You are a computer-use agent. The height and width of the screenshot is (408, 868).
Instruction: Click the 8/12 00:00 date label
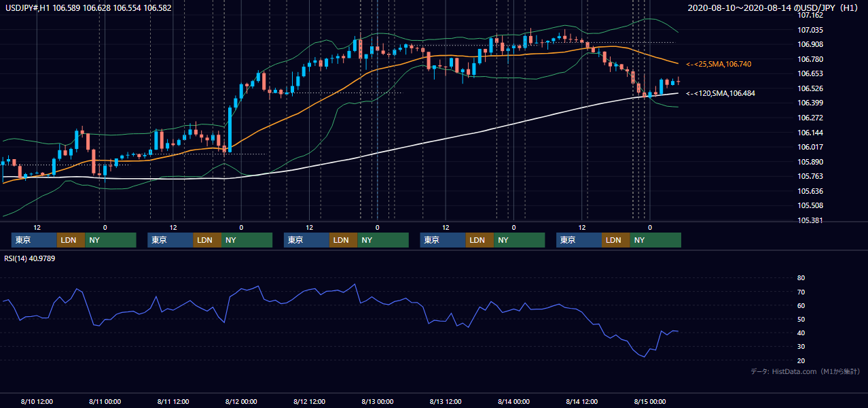coord(241,401)
